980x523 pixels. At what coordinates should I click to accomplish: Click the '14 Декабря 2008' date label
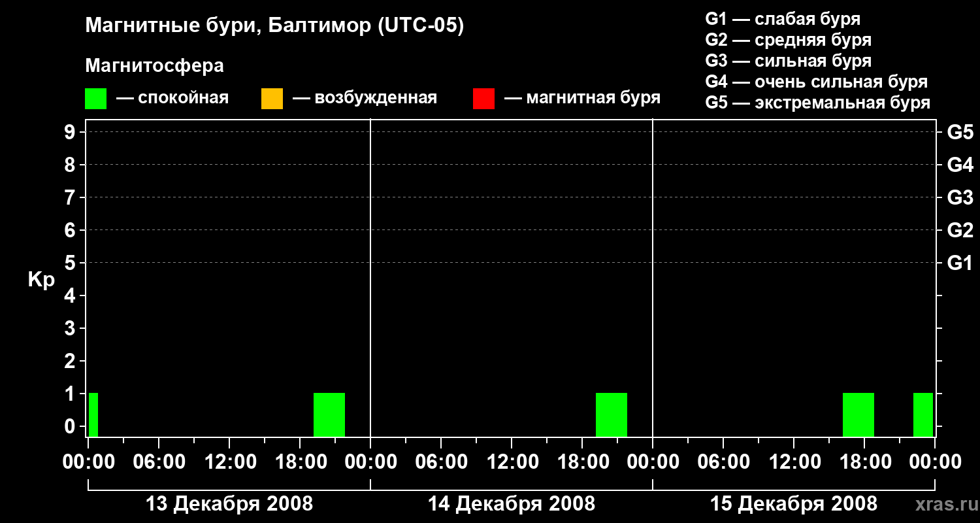512,504
